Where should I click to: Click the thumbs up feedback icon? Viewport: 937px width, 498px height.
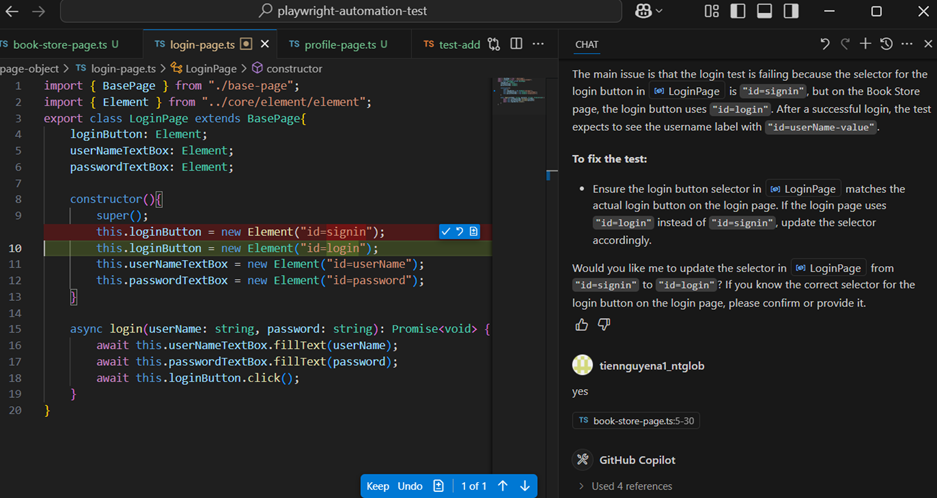pos(582,325)
